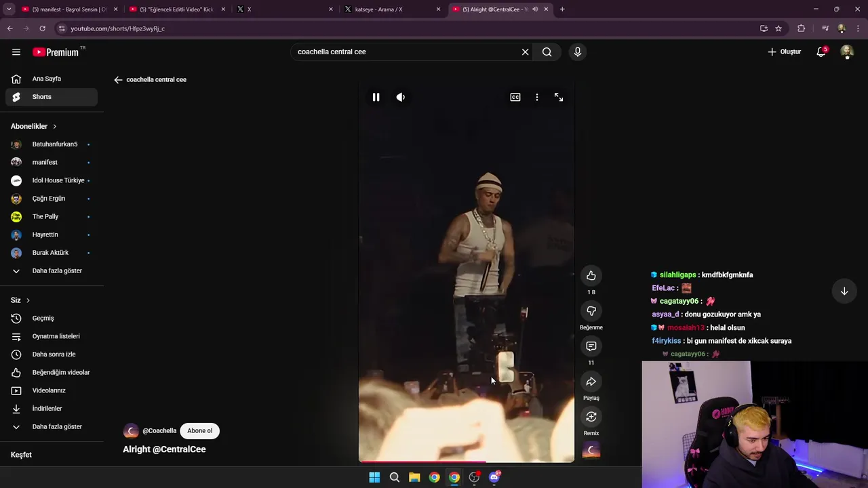Image resolution: width=868 pixels, height=488 pixels.
Task: Switch to Eğlenceli Editli Video Kick tab
Action: pos(178,9)
